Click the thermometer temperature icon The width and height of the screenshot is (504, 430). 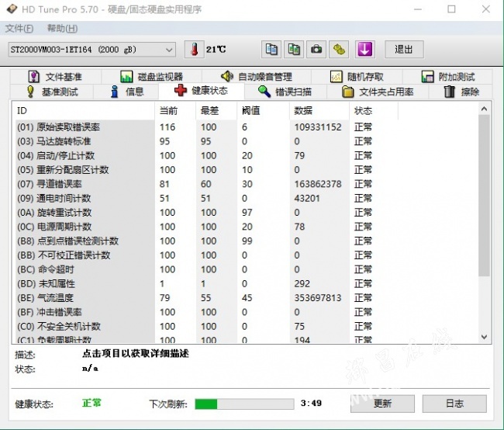(194, 50)
